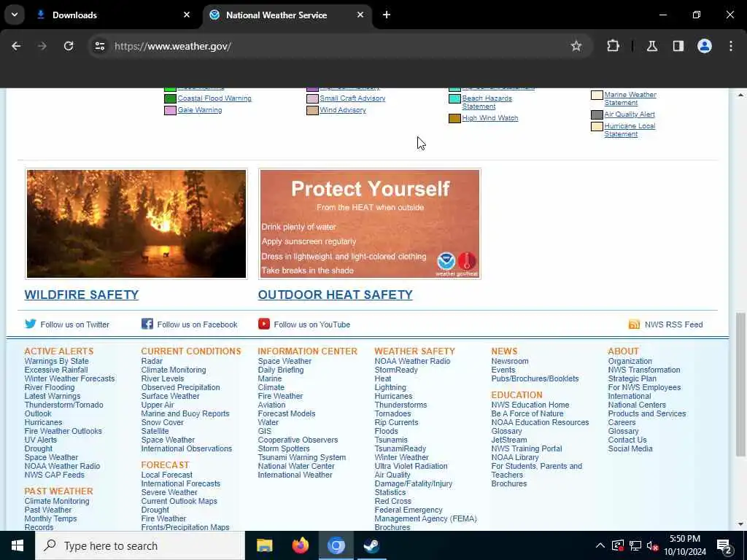Open Hurricane Local Statement link
Image resolution: width=747 pixels, height=560 pixels.
pyautogui.click(x=630, y=130)
